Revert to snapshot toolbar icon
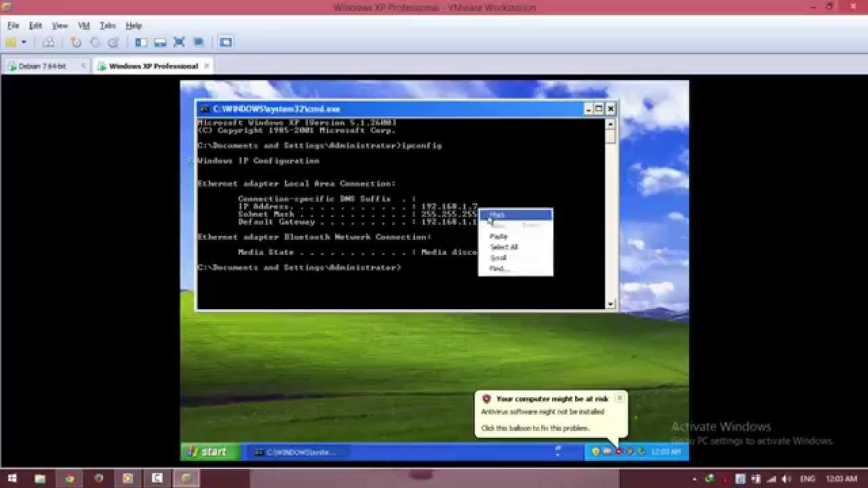The width and height of the screenshot is (868, 488). (95, 42)
